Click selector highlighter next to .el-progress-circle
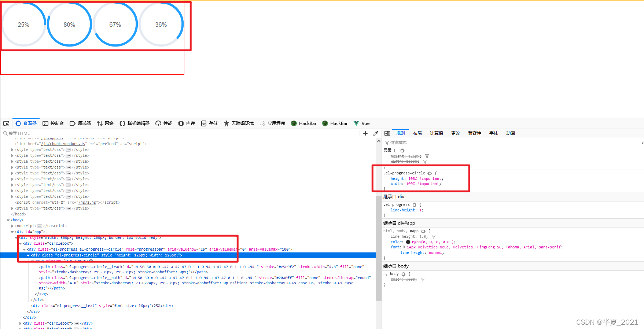644x329 pixels. (430, 173)
